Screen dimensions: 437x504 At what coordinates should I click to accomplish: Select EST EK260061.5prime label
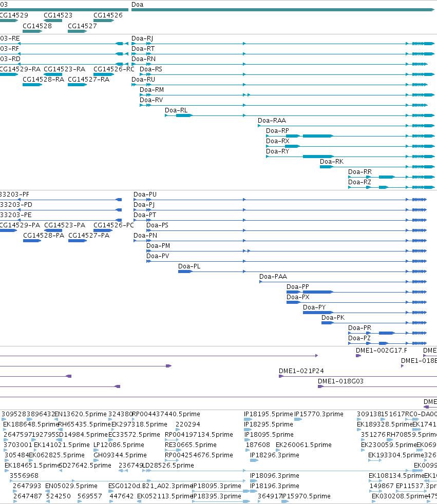(303, 445)
